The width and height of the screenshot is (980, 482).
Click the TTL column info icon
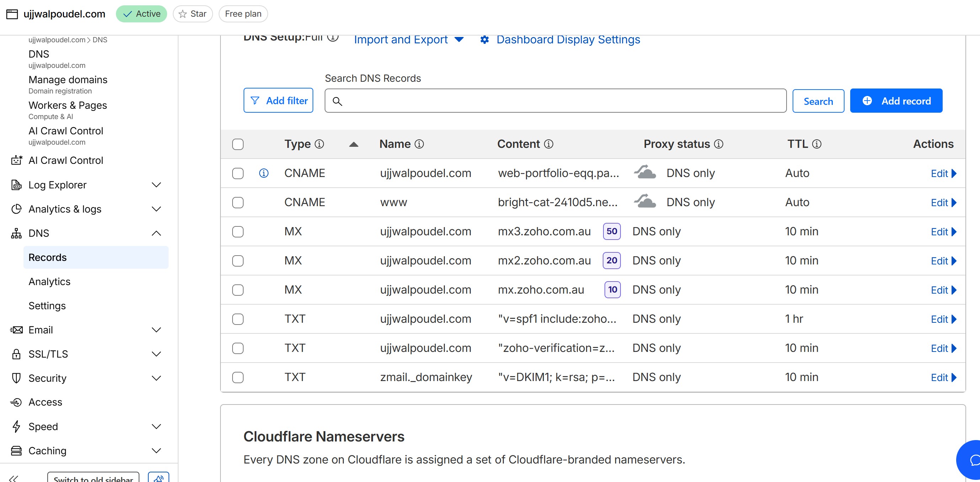(816, 144)
